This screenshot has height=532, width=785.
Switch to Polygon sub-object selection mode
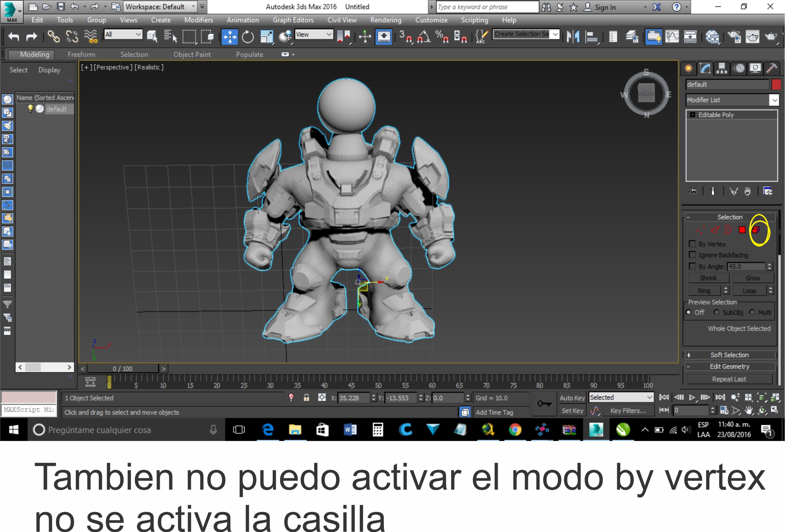[742, 230]
